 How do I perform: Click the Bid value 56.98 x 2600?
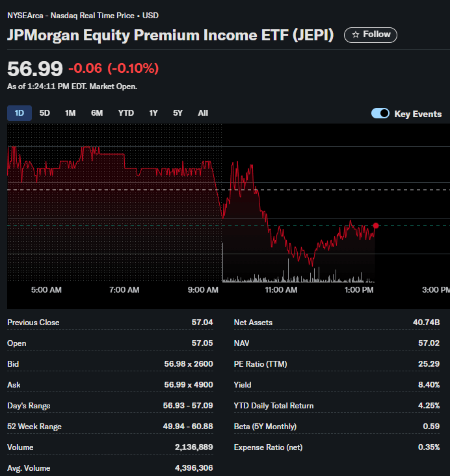(189, 364)
